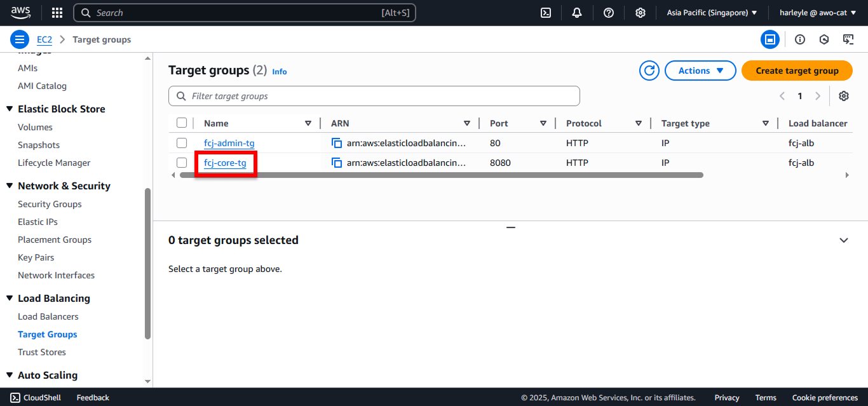Tick the checkbox for fcj-admin-tg
868x406 pixels.
click(182, 143)
